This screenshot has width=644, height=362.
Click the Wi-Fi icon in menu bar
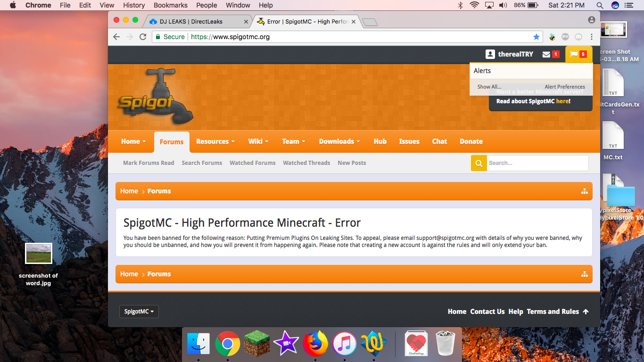click(x=474, y=5)
